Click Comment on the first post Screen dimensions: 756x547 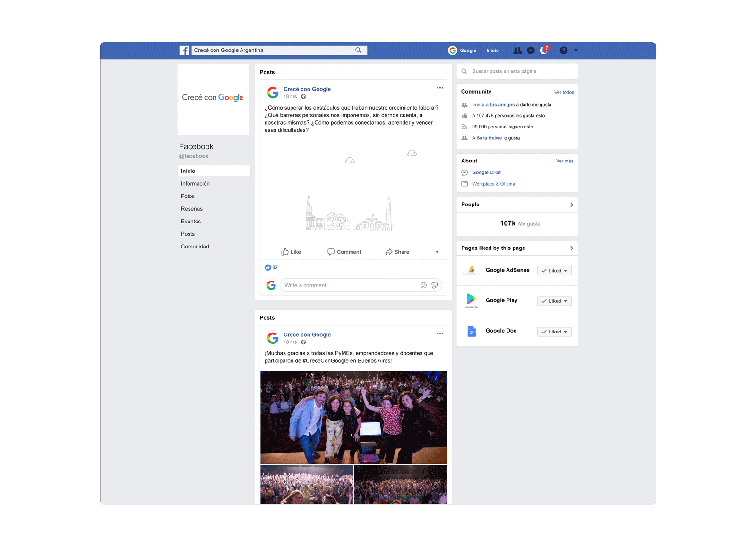tap(344, 252)
